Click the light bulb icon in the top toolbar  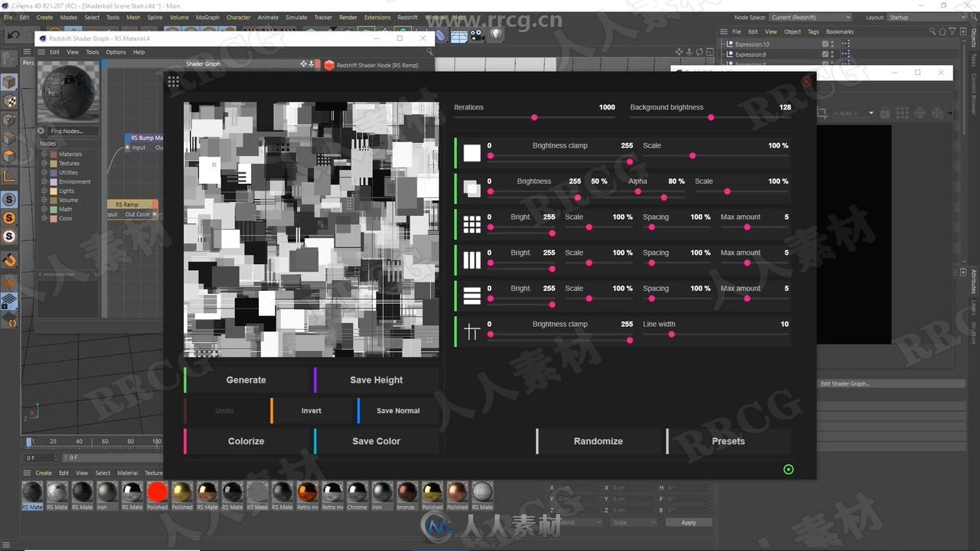pos(496,34)
